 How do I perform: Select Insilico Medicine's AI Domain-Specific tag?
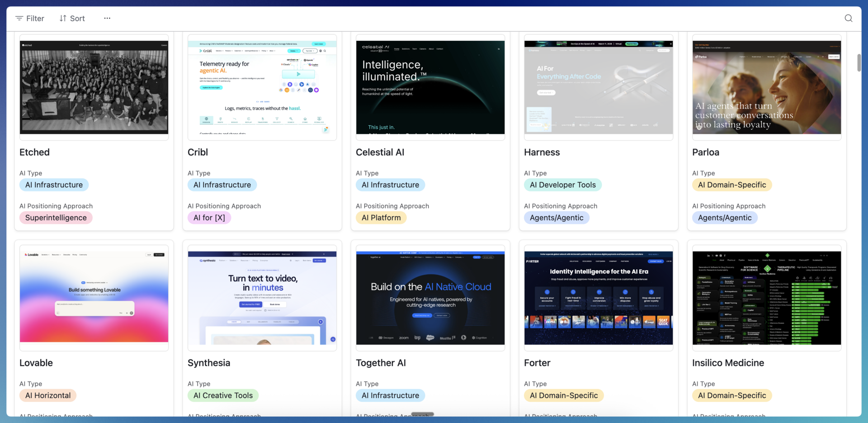[x=732, y=395]
